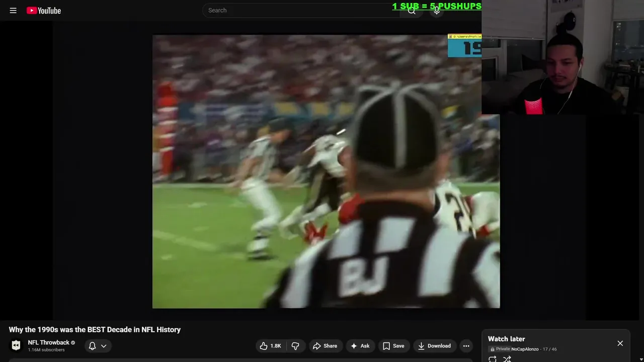
Task: Save the video to a playlist
Action: coord(393,346)
